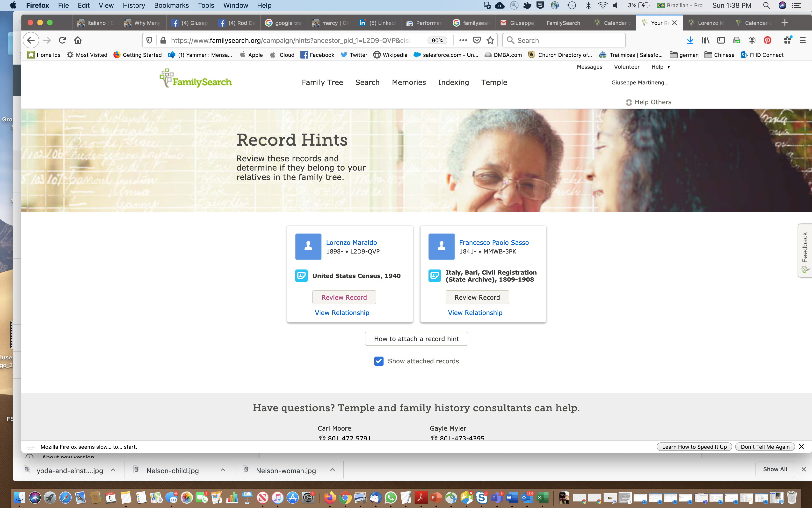Click Learn How to Speed It Up
Viewport: 812px width, 508px height.
(694, 447)
